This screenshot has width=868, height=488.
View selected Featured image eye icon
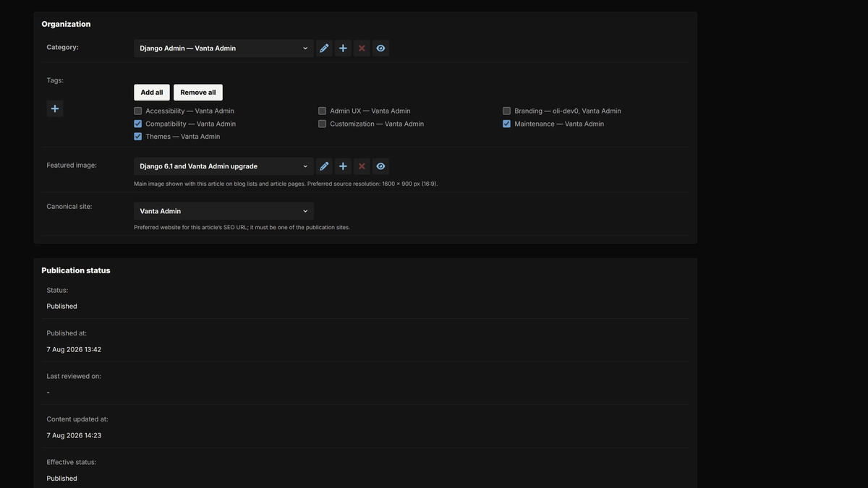point(380,166)
